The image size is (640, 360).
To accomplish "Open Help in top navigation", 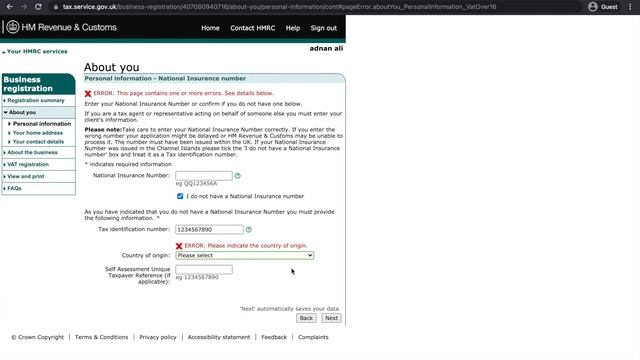I will [x=293, y=28].
